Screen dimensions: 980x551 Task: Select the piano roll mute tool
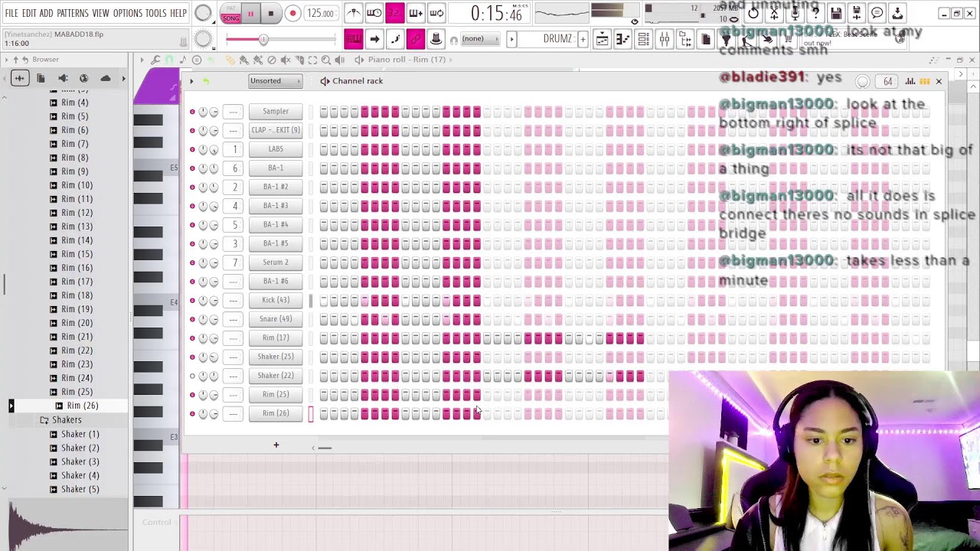[286, 60]
